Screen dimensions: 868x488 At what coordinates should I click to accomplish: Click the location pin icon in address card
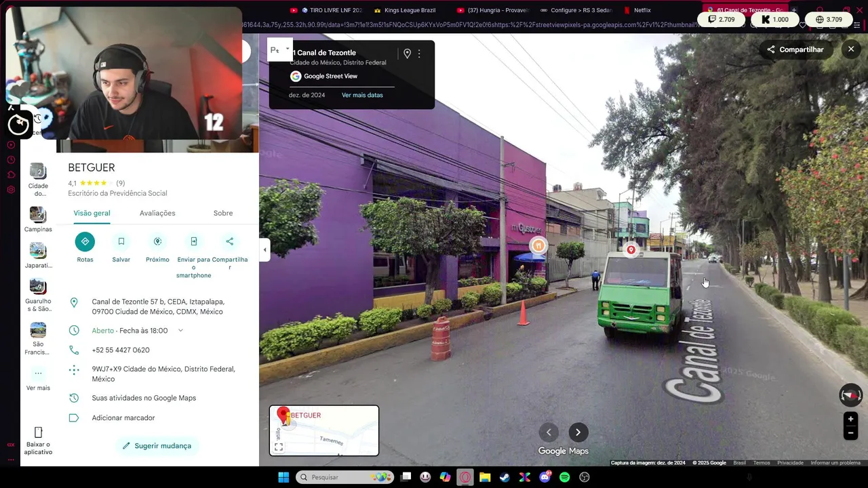(407, 54)
